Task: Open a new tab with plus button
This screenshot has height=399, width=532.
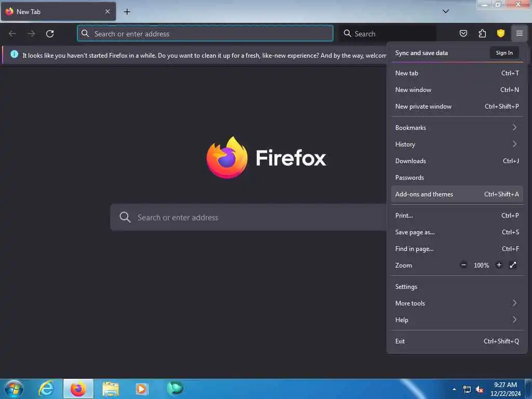Action: point(127,12)
